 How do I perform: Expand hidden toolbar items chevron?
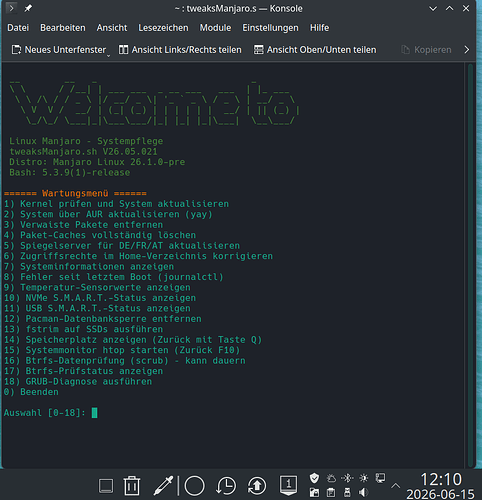[x=467, y=50]
